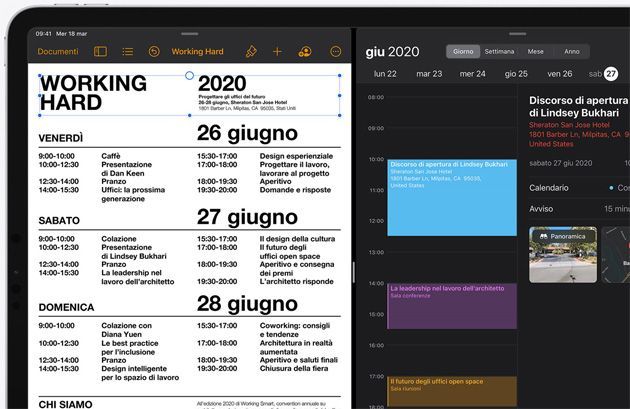Open the sidebar view options icon
630x409 pixels.
coord(100,51)
